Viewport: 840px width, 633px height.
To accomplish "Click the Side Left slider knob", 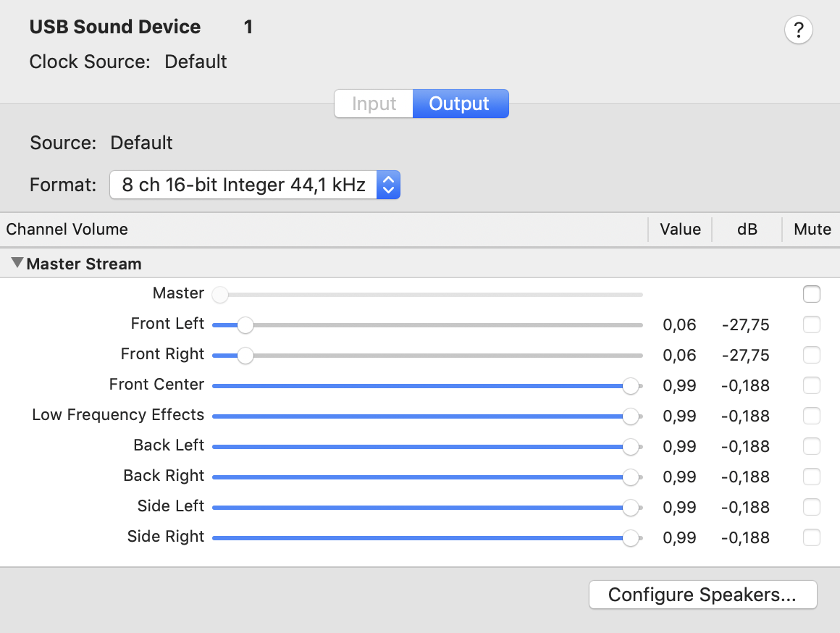I will point(631,508).
